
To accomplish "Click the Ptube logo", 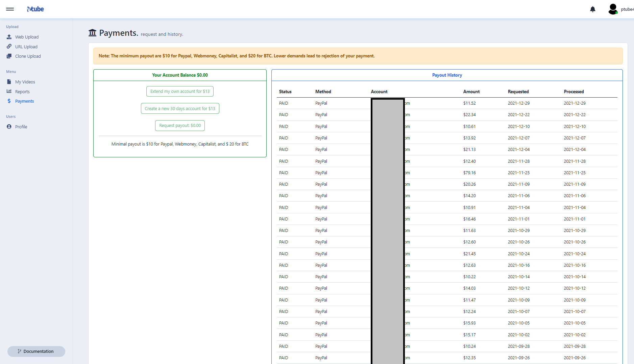I will pos(35,9).
